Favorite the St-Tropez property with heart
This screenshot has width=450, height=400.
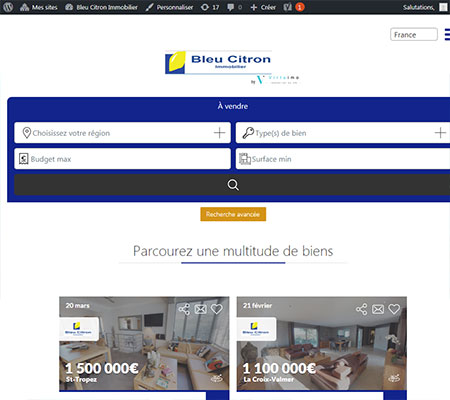tap(217, 309)
